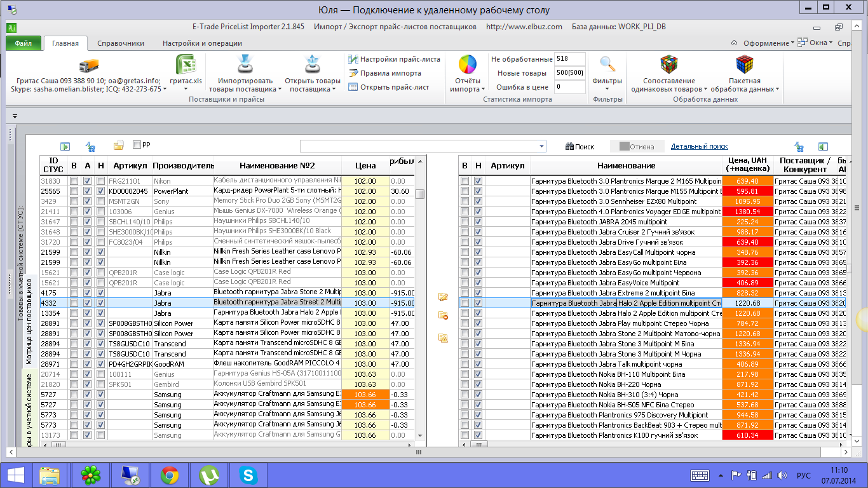Open Настройки прайс-листа in the ribbon
868x488 pixels.
coord(394,59)
